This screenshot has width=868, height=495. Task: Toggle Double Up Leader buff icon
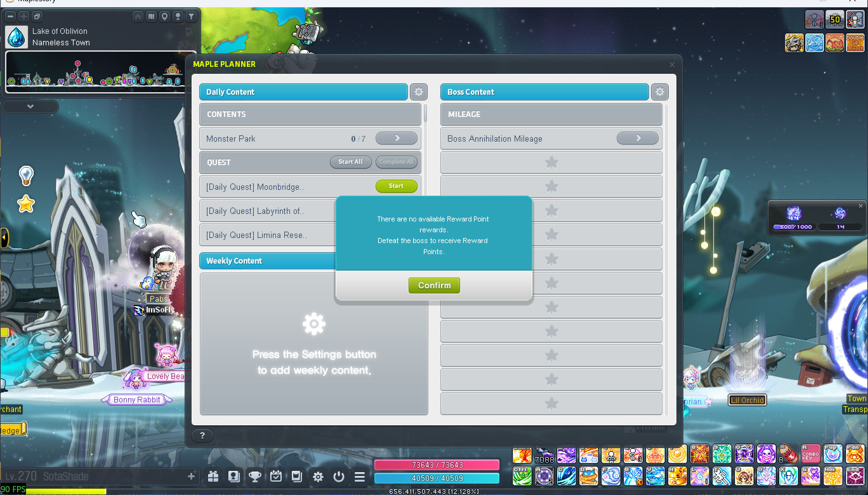click(x=855, y=43)
